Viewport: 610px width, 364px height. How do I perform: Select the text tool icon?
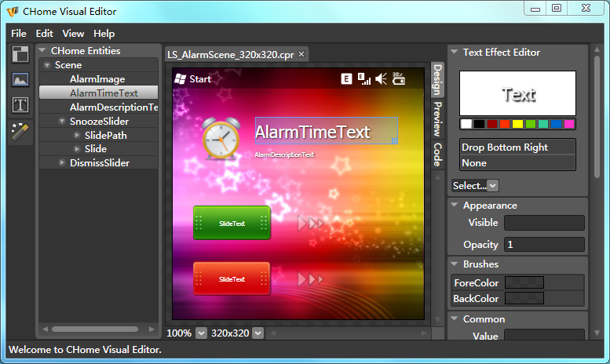tap(20, 105)
